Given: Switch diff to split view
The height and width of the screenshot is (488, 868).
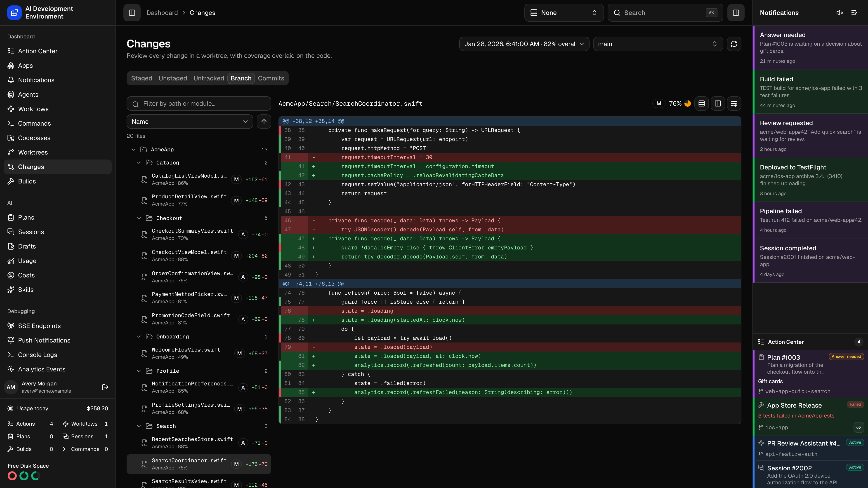Looking at the screenshot, I should 718,104.
